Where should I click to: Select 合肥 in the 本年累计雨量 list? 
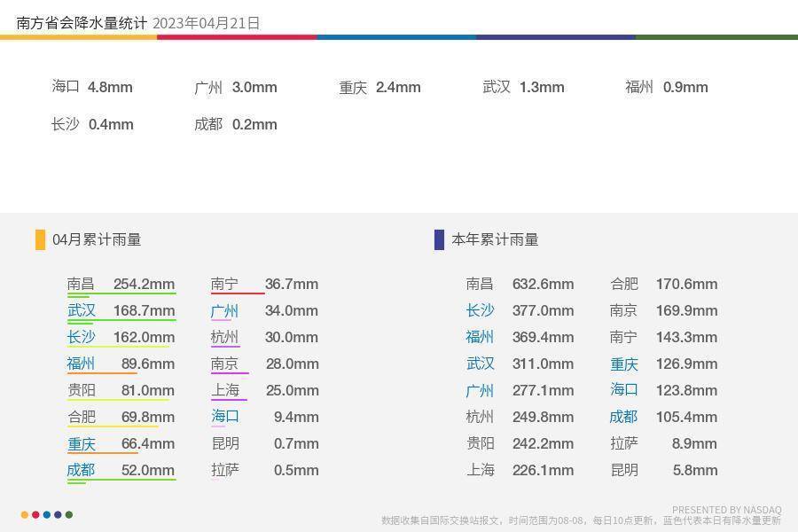click(624, 284)
